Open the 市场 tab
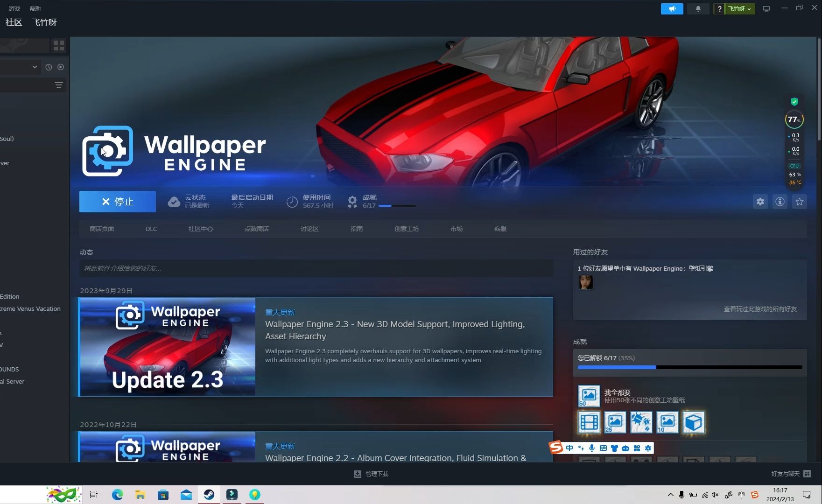Screen dimensions: 822x504 tap(457, 229)
